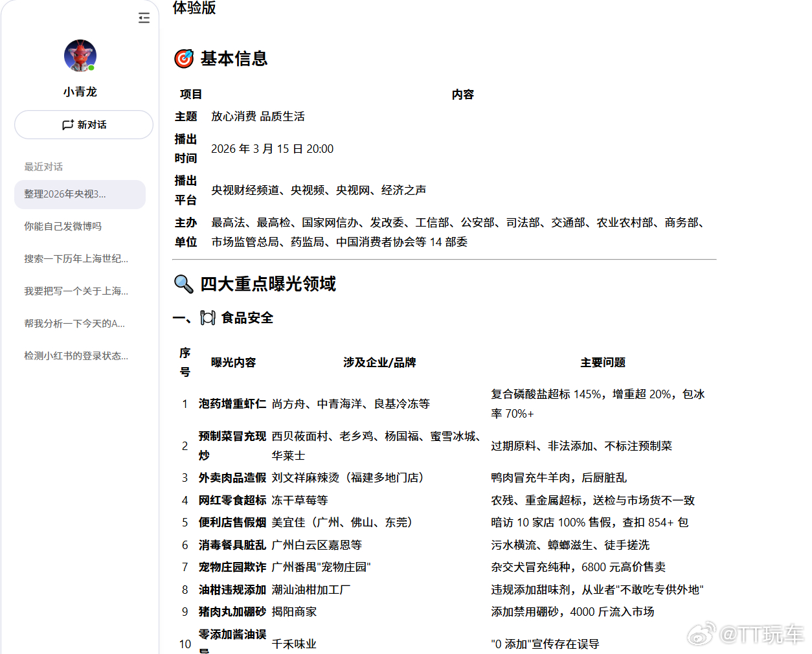
Task: Click the 最近对话 section label
Action: pos(43,167)
